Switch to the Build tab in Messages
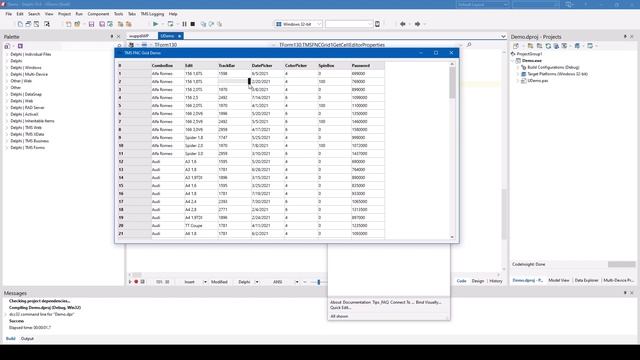The image size is (640, 360). click(10, 338)
